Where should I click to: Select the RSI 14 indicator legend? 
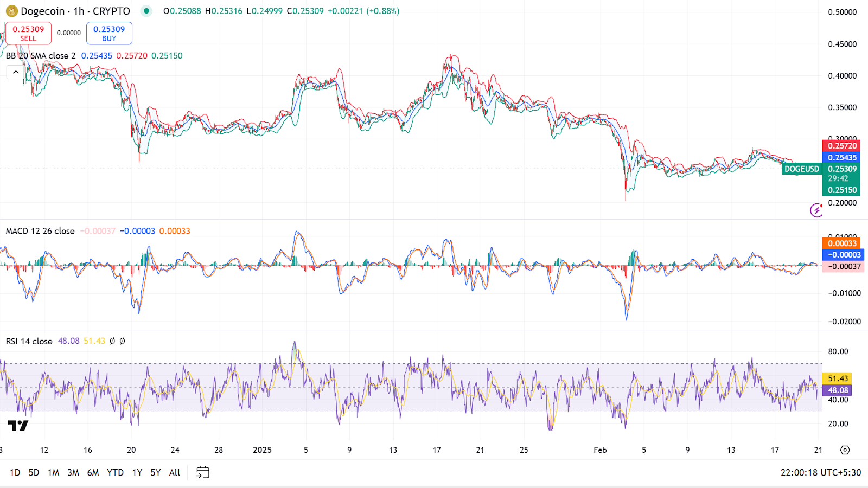click(x=29, y=341)
